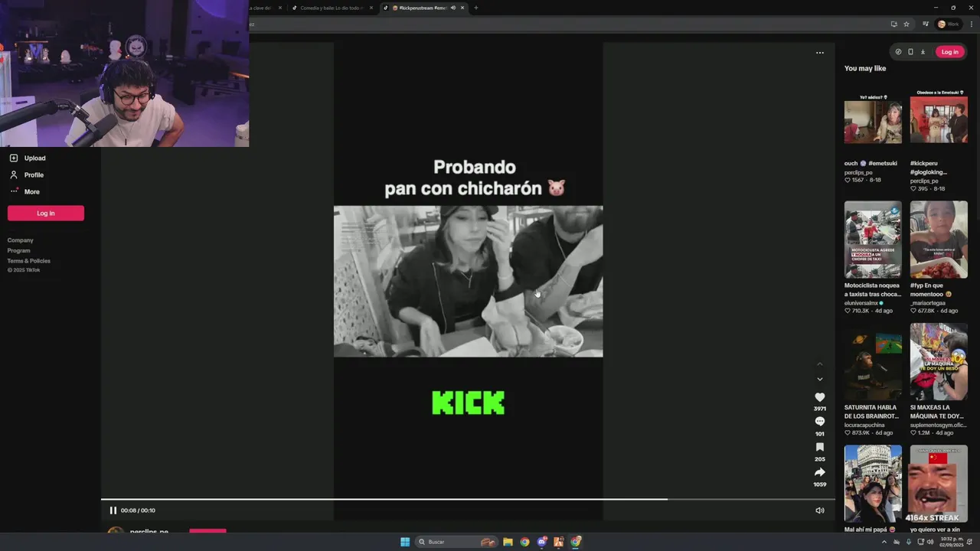Open comments via the speech bubble icon
The image size is (980, 551).
pos(819,422)
